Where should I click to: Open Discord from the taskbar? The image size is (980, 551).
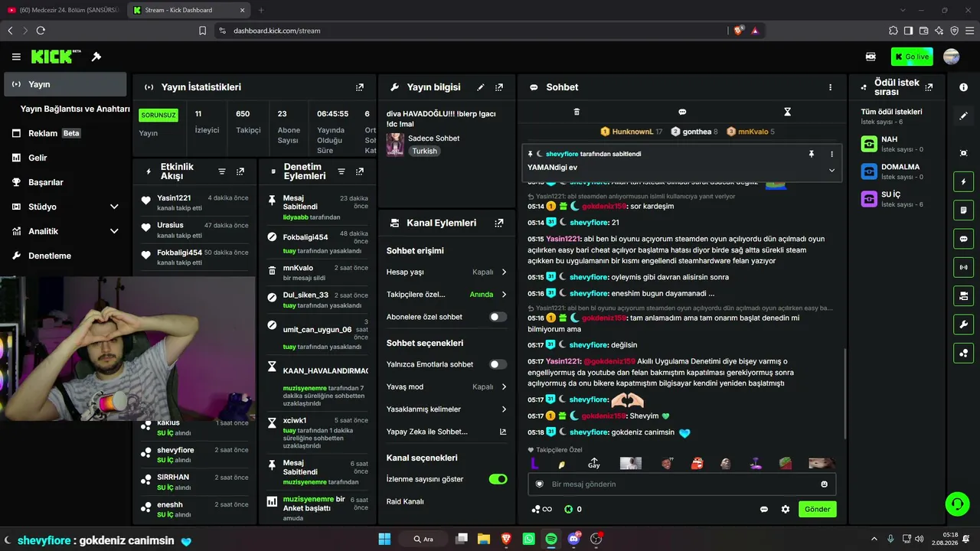coord(573,539)
